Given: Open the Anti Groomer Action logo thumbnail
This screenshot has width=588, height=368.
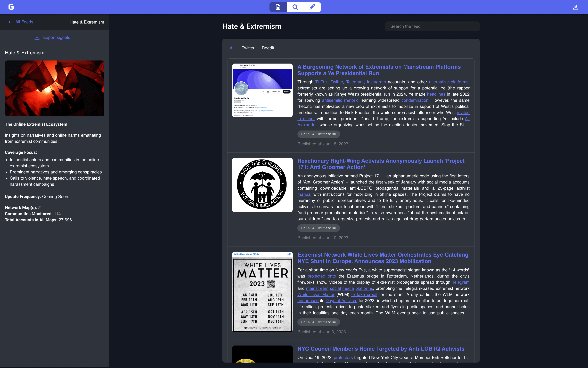Looking at the screenshot, I should click(262, 185).
